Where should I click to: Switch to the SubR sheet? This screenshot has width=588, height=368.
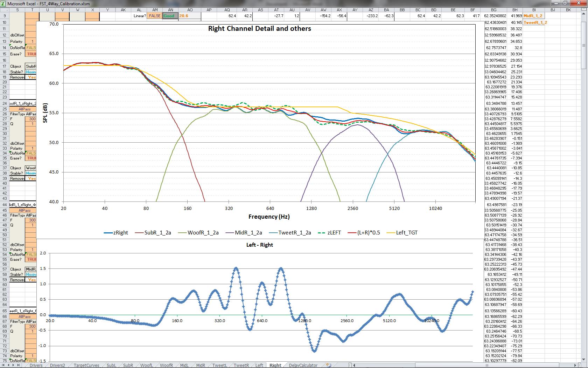click(128, 365)
